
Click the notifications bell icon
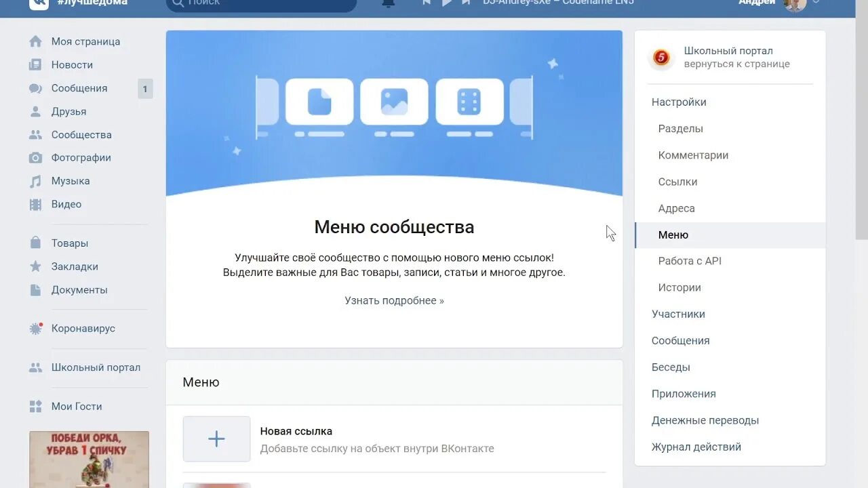point(388,3)
